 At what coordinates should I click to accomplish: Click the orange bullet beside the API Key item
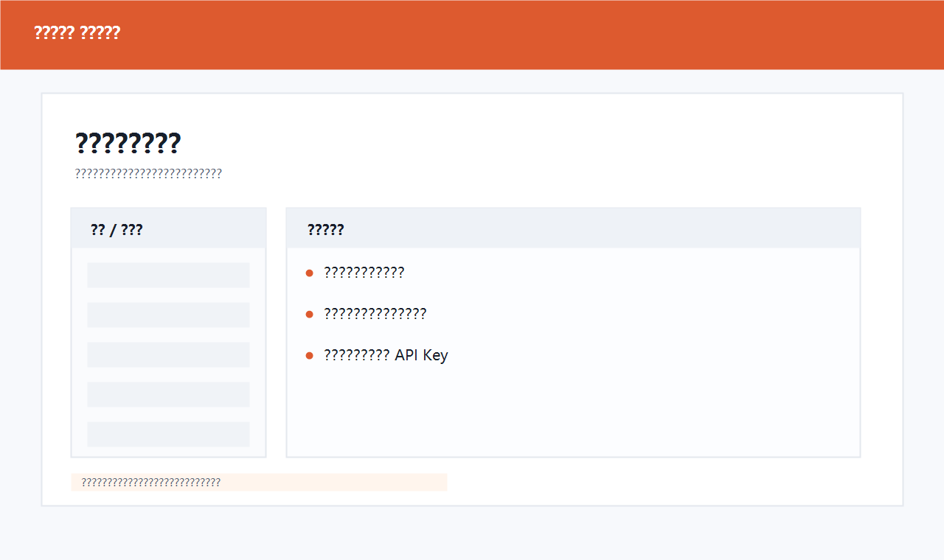[x=310, y=356]
